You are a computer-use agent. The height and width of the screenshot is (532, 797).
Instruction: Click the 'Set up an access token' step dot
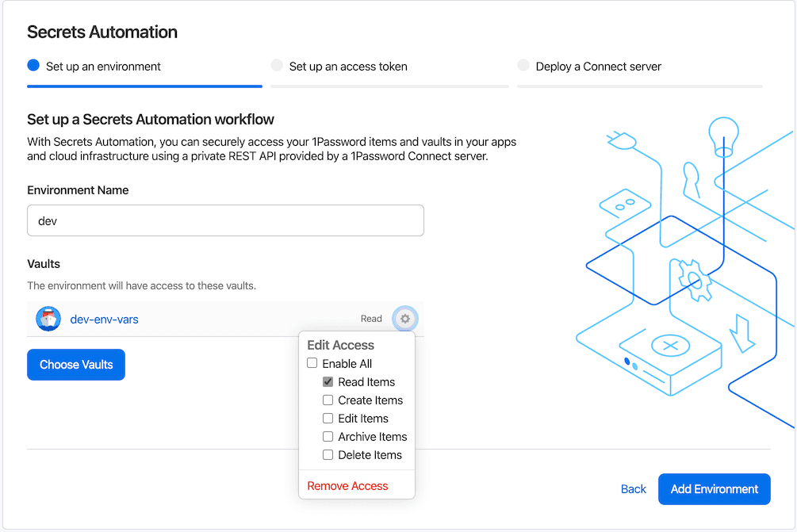pos(277,66)
